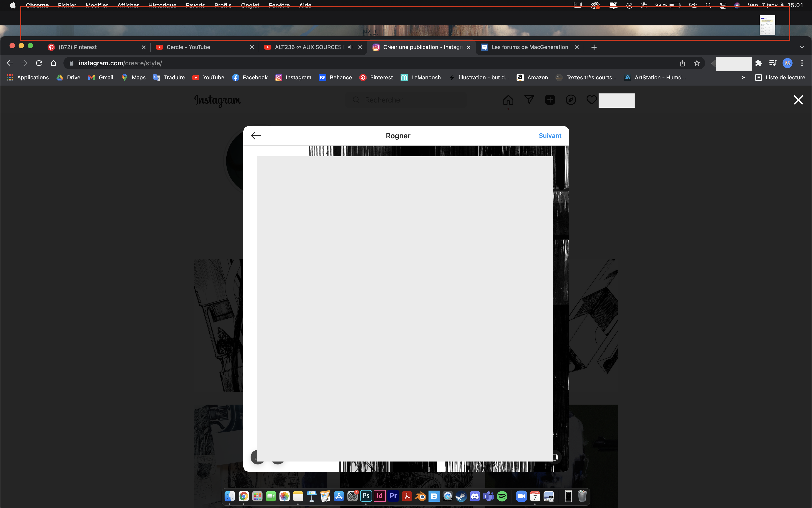Image resolution: width=812 pixels, height=508 pixels.
Task: Open Spotify from the Dock
Action: click(502, 496)
